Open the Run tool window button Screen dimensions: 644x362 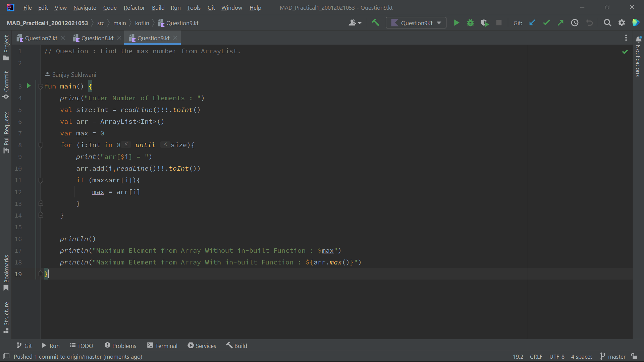pos(51,346)
